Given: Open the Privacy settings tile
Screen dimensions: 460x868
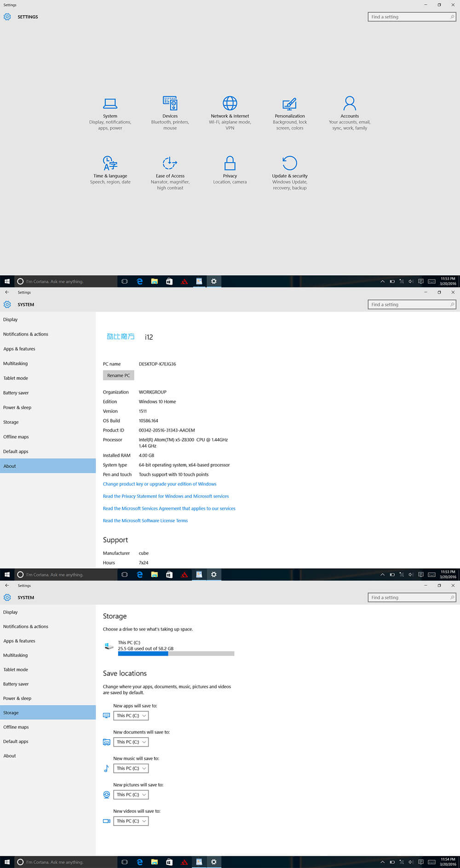Looking at the screenshot, I should point(230,170).
